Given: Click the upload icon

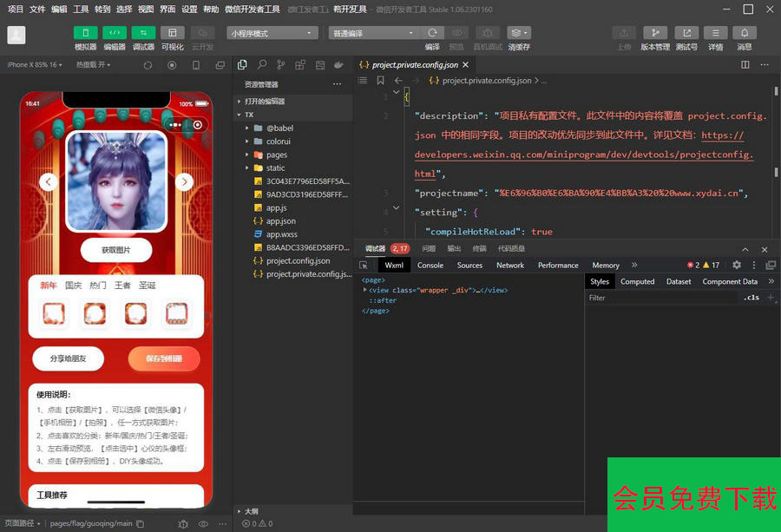Looking at the screenshot, I should pos(624,33).
